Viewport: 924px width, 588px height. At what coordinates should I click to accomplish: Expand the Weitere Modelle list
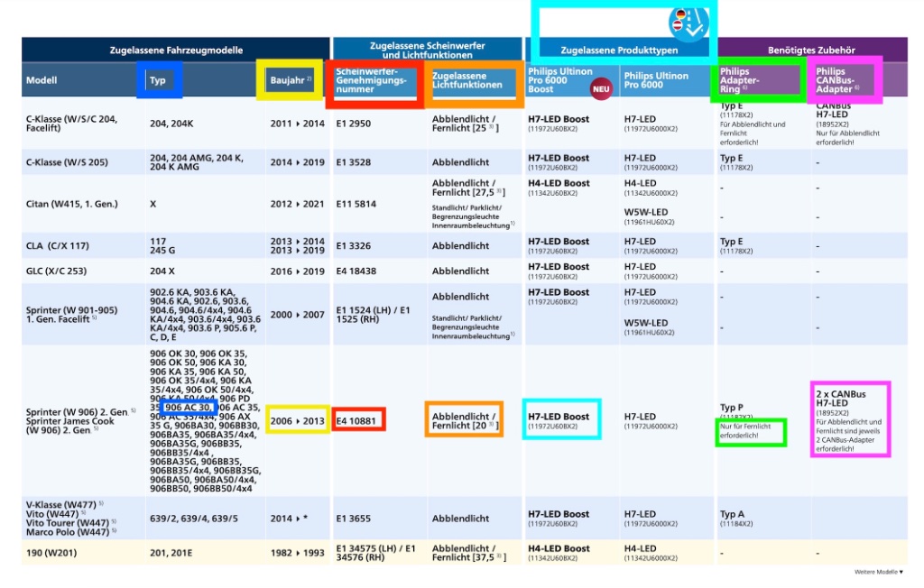click(x=878, y=572)
